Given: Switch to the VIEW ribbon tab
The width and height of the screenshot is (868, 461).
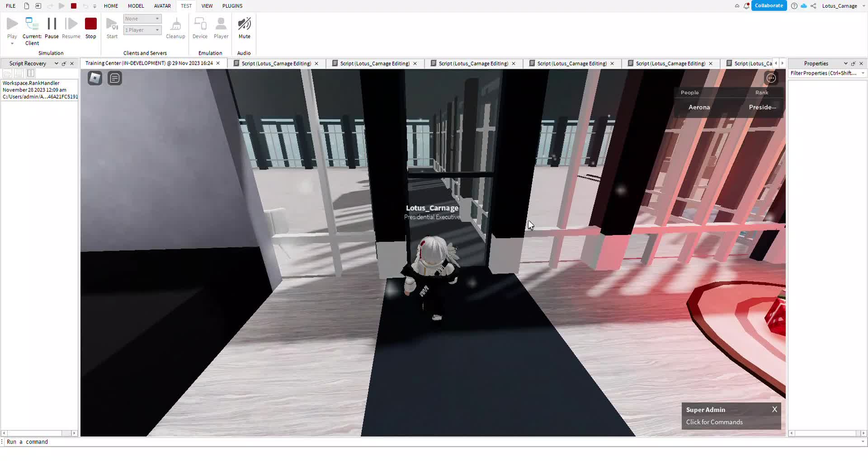Looking at the screenshot, I should 207,6.
